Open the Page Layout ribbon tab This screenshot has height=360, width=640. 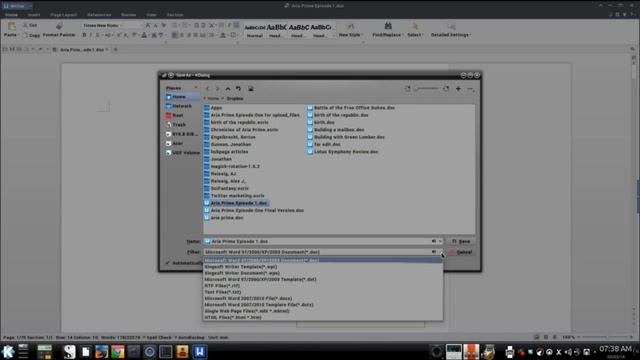(64, 15)
